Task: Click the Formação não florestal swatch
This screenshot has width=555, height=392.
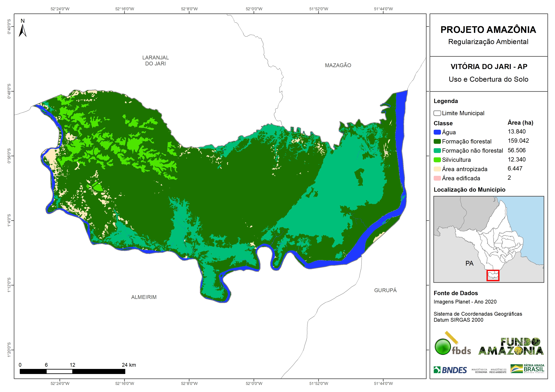Action: 437,150
